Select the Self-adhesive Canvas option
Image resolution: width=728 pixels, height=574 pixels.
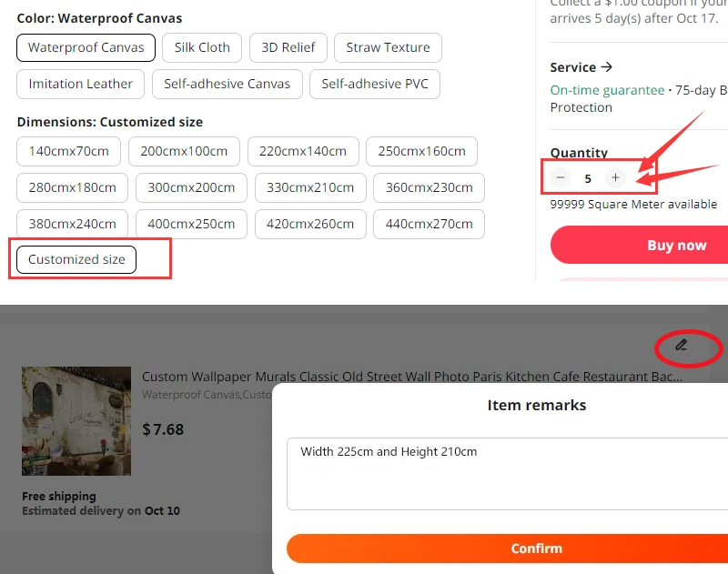(227, 84)
